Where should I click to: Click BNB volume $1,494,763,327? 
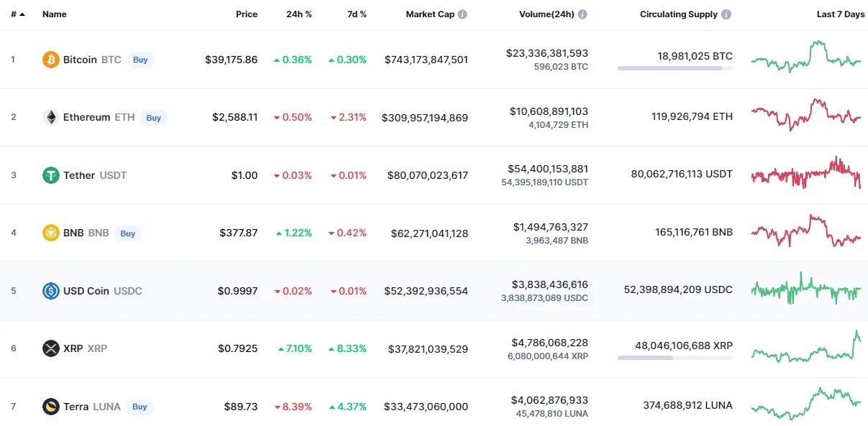551,227
